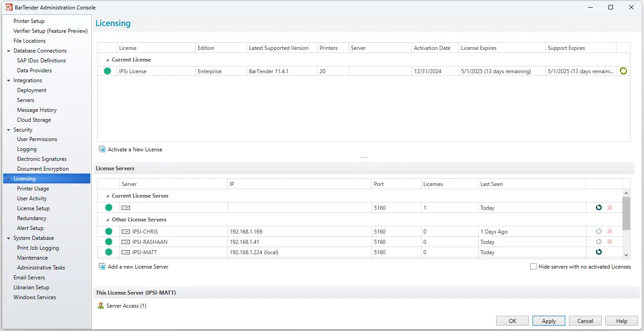The image size is (644, 331).
Task: Click the Apply button
Action: tap(549, 321)
